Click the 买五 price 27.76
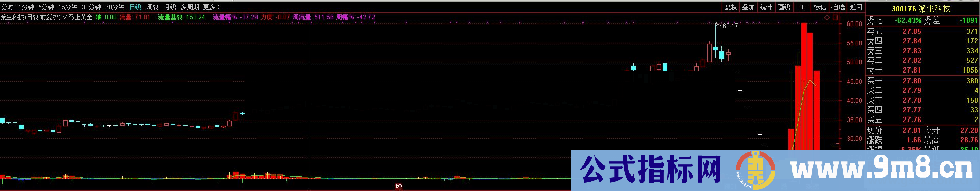Screen dimensions: 980x191 pyautogui.click(x=912, y=120)
